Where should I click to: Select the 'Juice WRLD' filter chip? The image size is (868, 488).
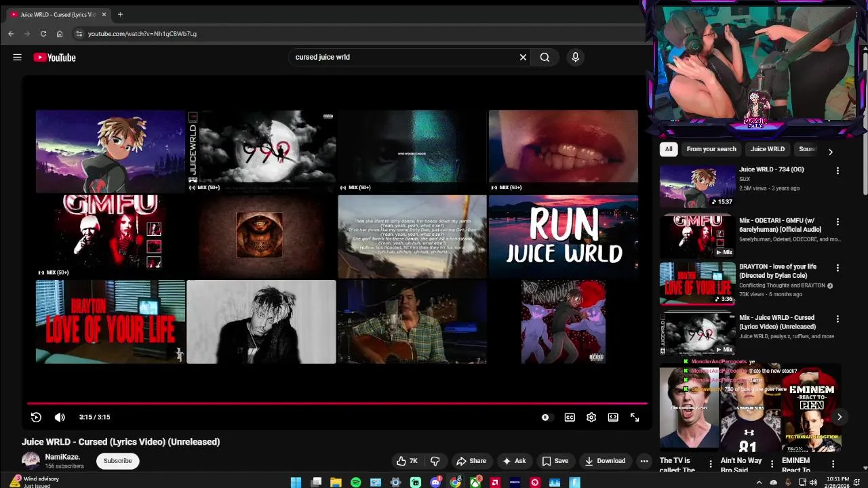(768, 149)
